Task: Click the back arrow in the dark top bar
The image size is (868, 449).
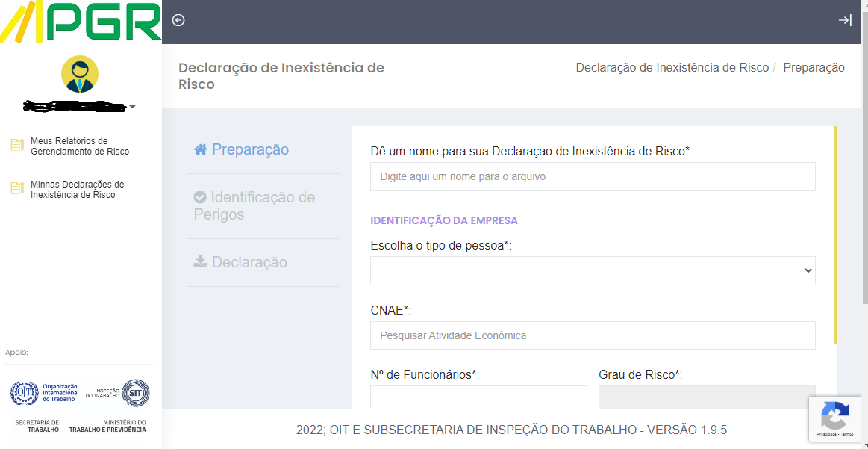Action: click(x=178, y=21)
